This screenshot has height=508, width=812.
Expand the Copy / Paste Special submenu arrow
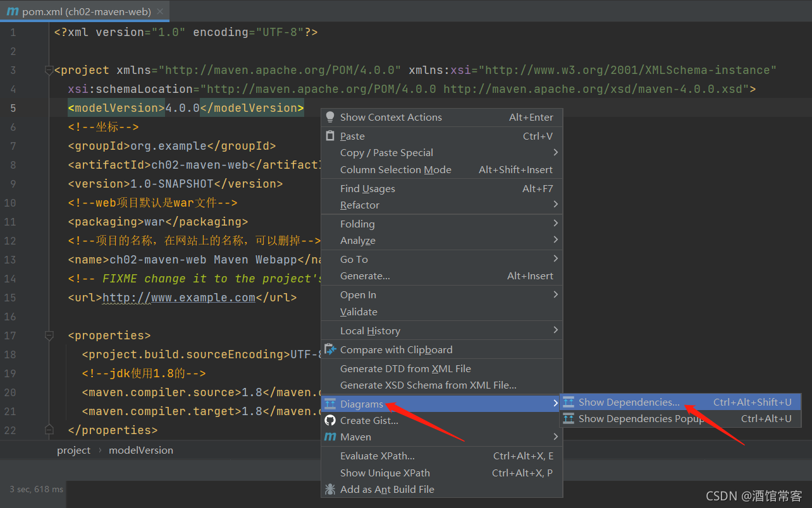click(555, 152)
